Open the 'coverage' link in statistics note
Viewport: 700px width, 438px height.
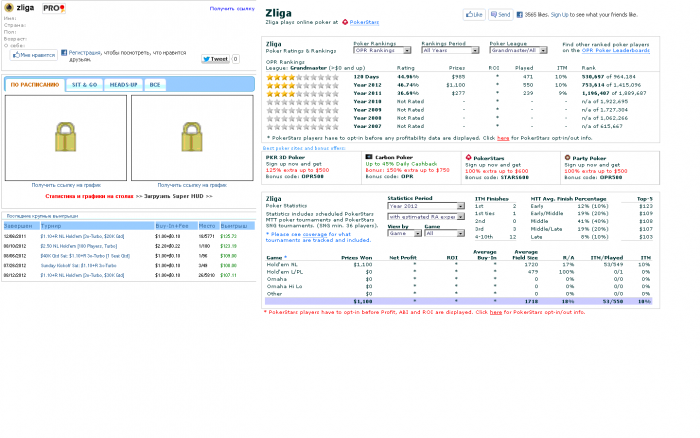pyautogui.click(x=314, y=234)
